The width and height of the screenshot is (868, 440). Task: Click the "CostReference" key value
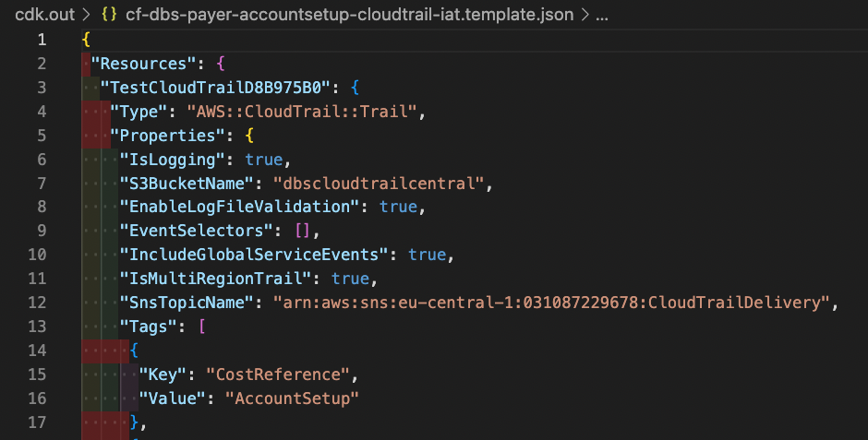click(x=278, y=375)
